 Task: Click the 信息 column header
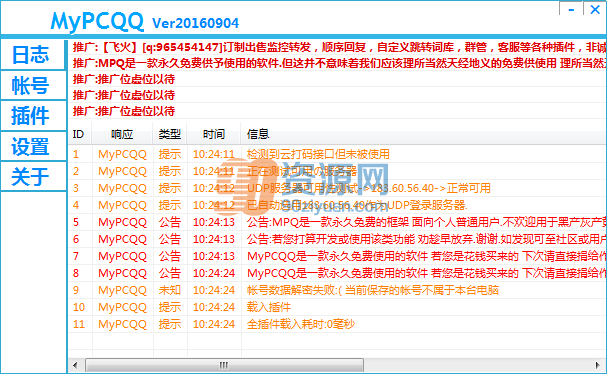click(x=424, y=134)
